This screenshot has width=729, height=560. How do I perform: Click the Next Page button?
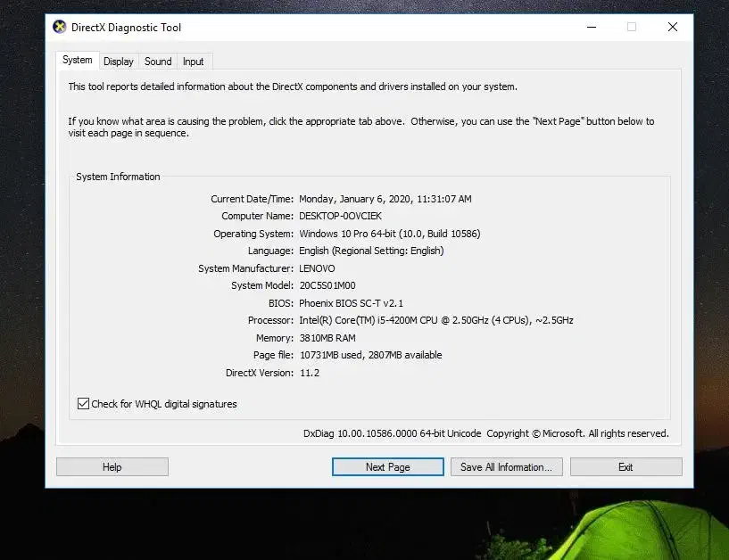click(x=387, y=467)
